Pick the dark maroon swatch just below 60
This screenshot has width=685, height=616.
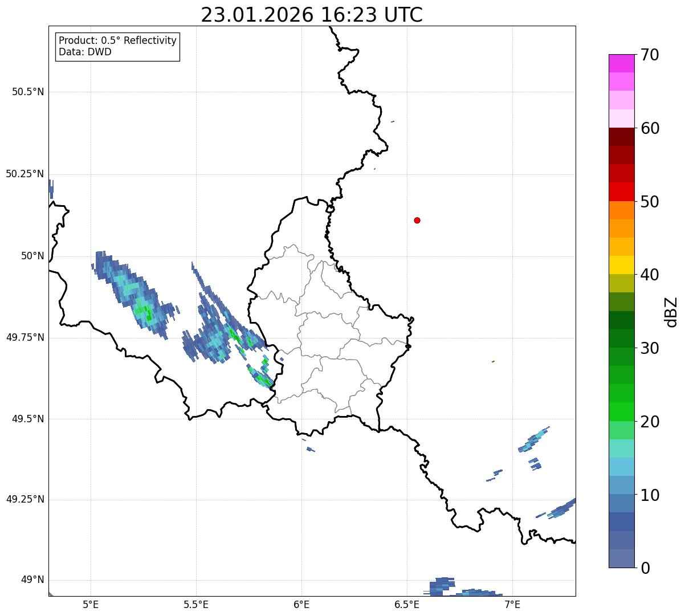621,137
